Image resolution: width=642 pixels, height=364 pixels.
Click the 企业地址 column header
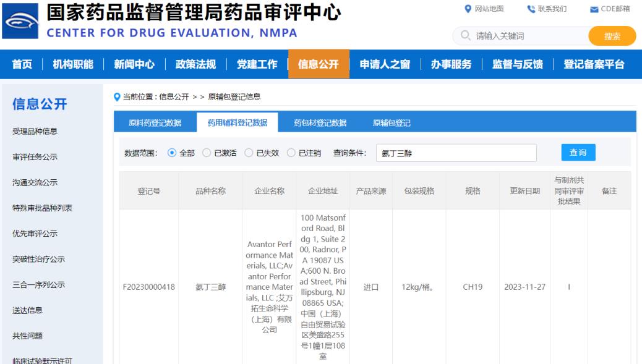(x=323, y=191)
